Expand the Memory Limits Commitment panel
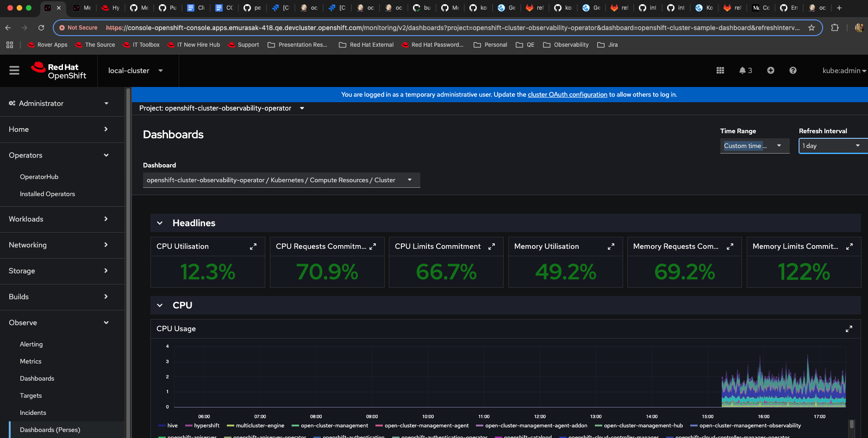 [x=849, y=247]
